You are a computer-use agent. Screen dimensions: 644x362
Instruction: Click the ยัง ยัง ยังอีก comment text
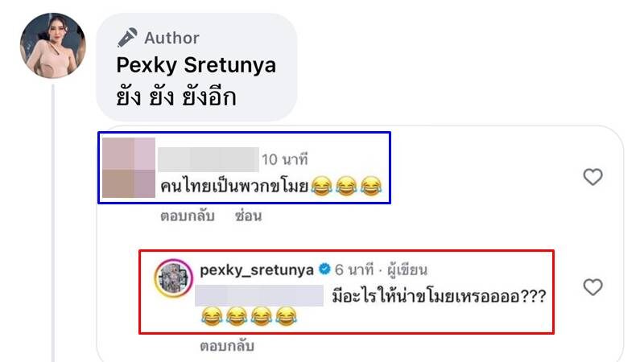point(176,97)
